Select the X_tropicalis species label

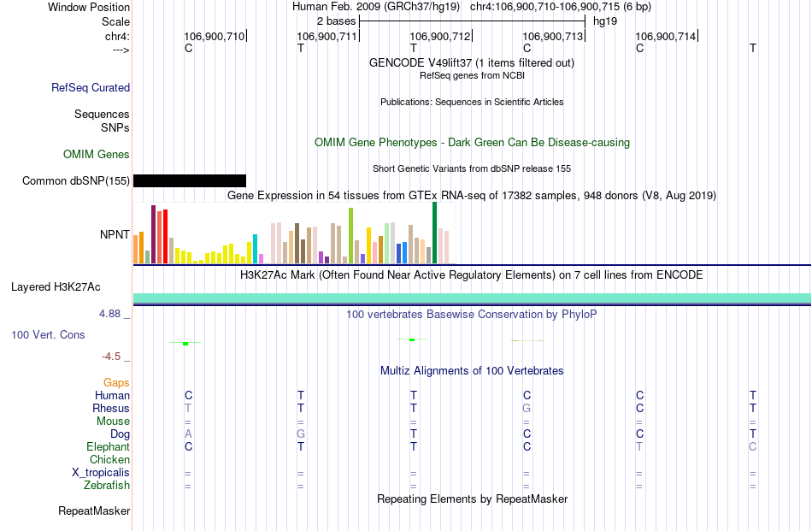(101, 473)
